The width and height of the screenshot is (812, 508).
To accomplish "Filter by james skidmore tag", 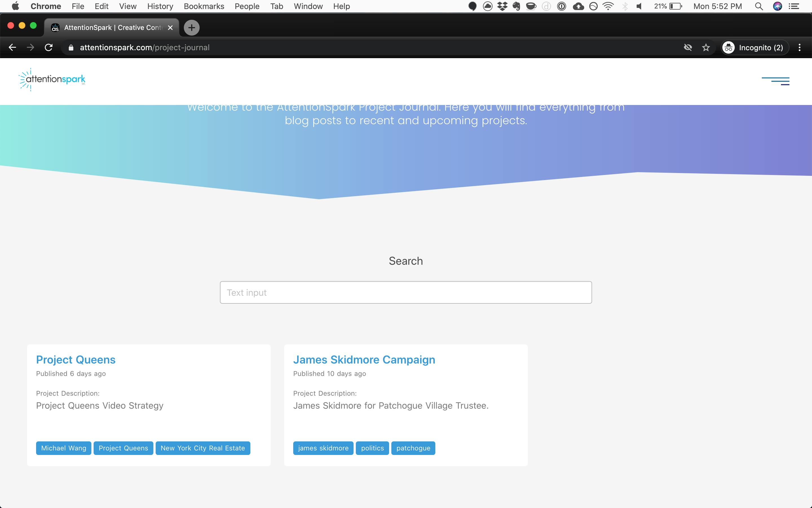I will (323, 448).
